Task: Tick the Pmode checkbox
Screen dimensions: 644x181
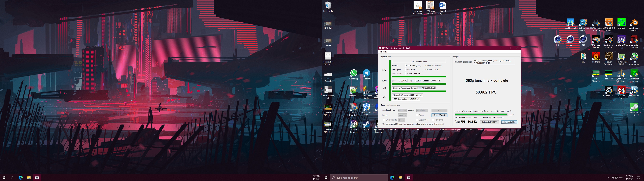Action: pyautogui.click(x=417, y=115)
